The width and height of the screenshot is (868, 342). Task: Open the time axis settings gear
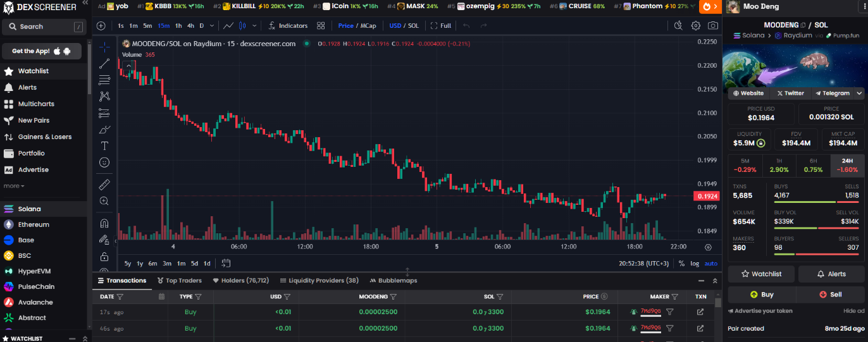tap(708, 247)
